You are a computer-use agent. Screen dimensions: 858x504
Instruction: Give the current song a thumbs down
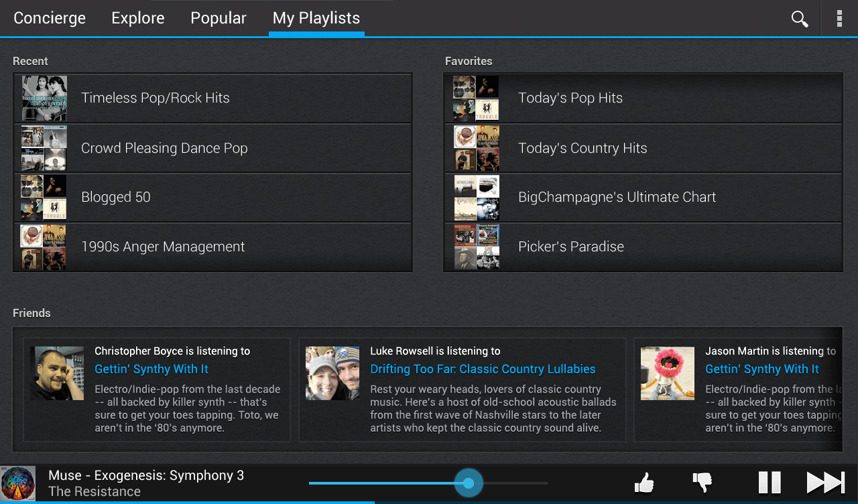[702, 483]
